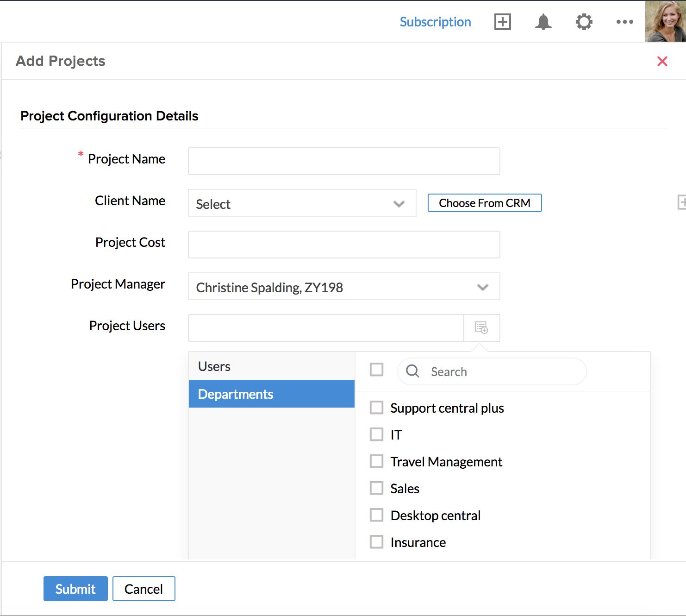Click the plus-square quick add icon
Screen dimensions: 686x616
pyautogui.click(x=502, y=22)
